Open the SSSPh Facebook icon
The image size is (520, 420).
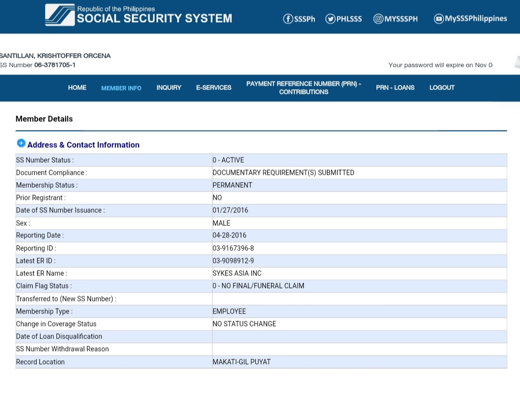click(x=288, y=19)
